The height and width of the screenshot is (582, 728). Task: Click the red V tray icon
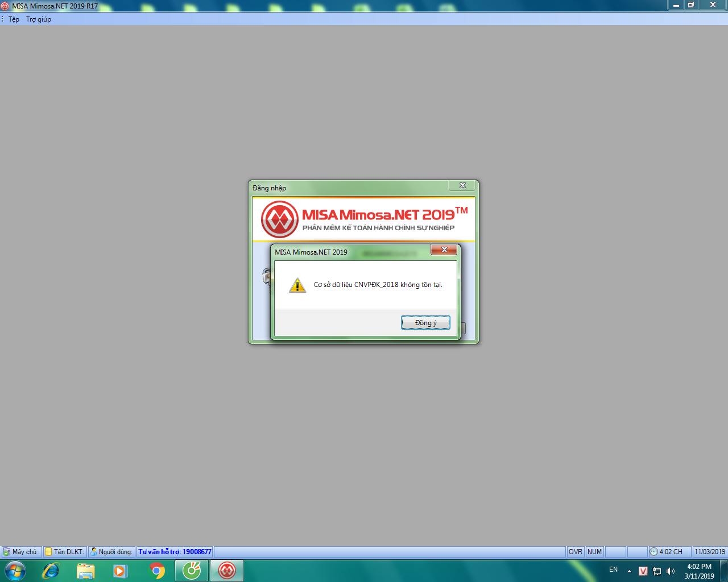click(x=643, y=571)
